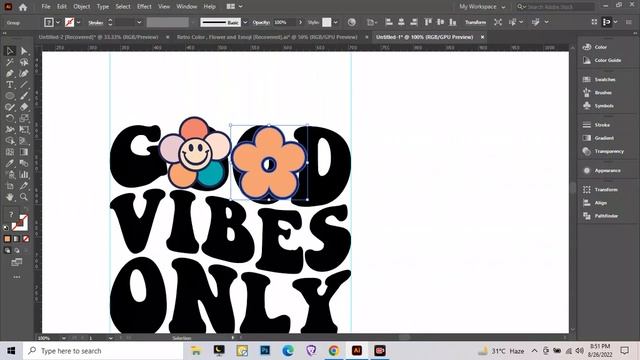Image resolution: width=640 pixels, height=360 pixels.
Task: Open the Effect menu
Action: [144, 7]
